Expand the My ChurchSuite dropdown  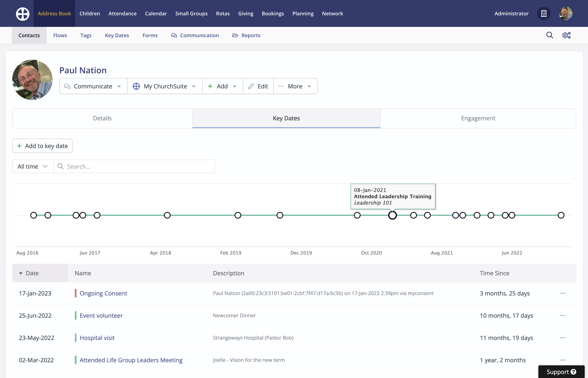165,86
